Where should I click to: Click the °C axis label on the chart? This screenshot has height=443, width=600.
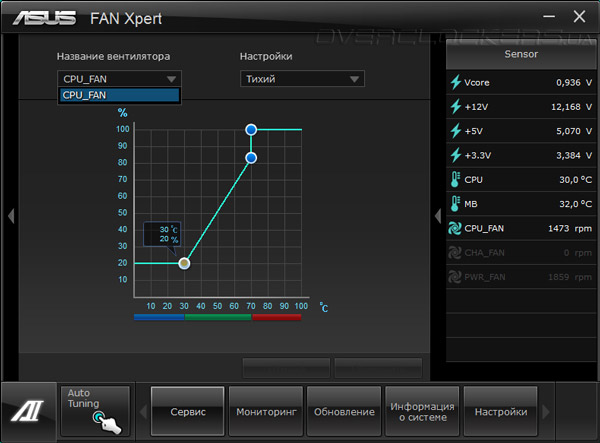tap(324, 307)
